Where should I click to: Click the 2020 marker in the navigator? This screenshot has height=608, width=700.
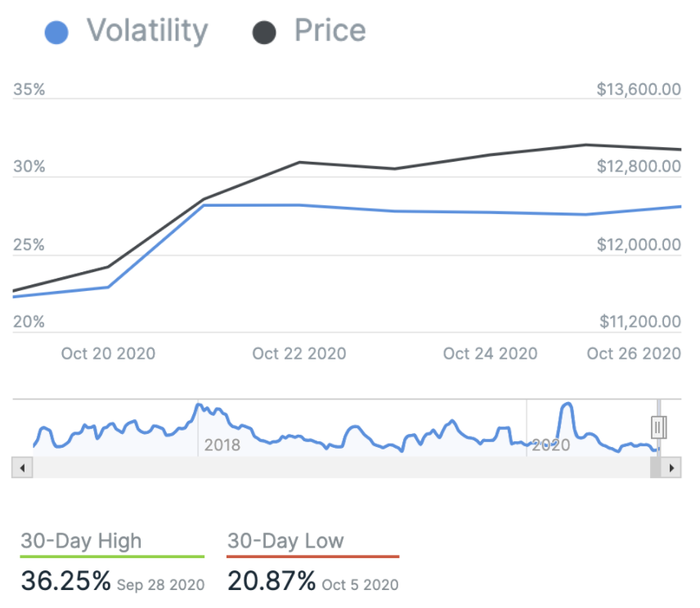(x=551, y=445)
